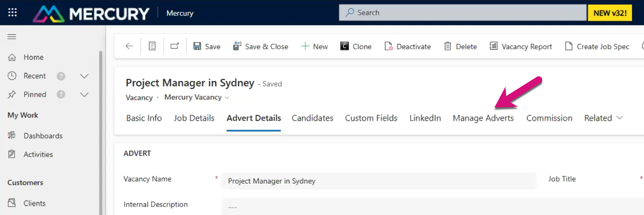Click the Internal Description field
Viewport: 644px width, 215px height.
tap(433, 207)
